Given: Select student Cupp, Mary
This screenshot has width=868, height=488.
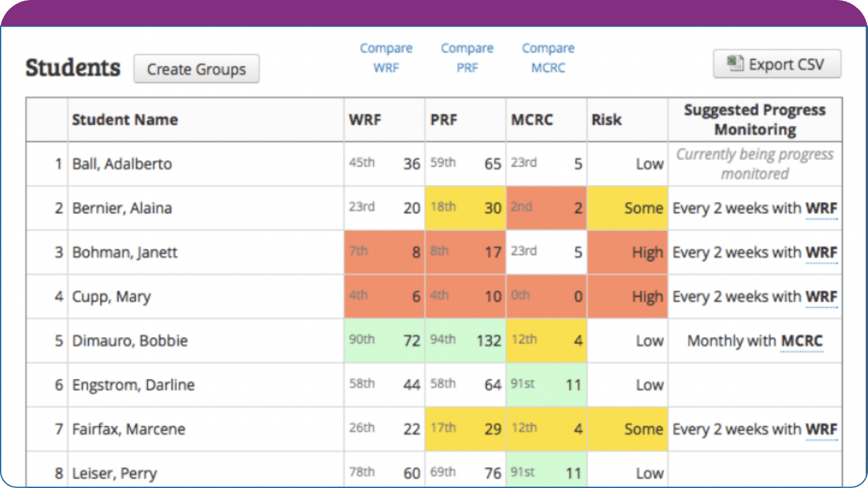Looking at the screenshot, I should coord(112,297).
